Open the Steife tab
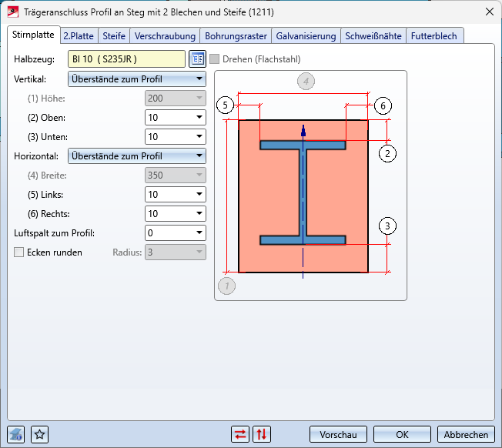This screenshot has width=502, height=448. tap(114, 36)
